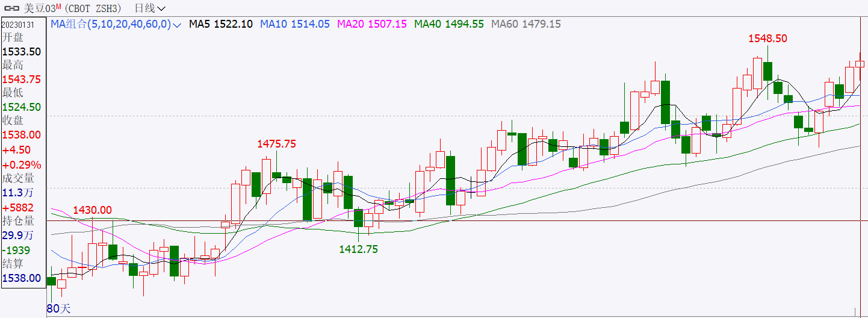This screenshot has width=868, height=318.
Task: Click the +5882 volume change value
Action: [17, 207]
